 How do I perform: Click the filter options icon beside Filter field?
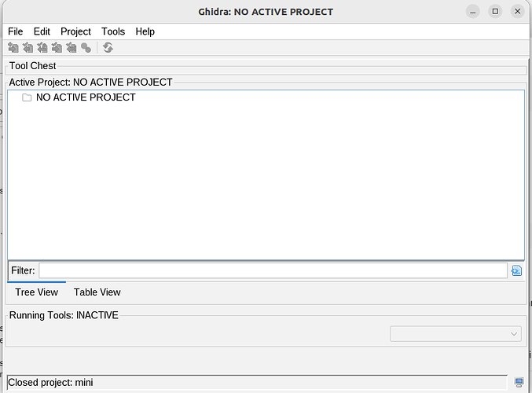click(x=516, y=270)
